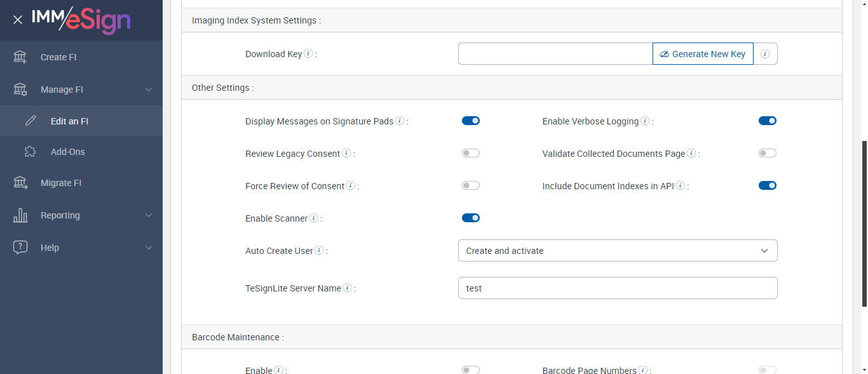Viewport: 868px width, 374px height.
Task: Click info icon next to Download Key
Action: pyautogui.click(x=308, y=54)
